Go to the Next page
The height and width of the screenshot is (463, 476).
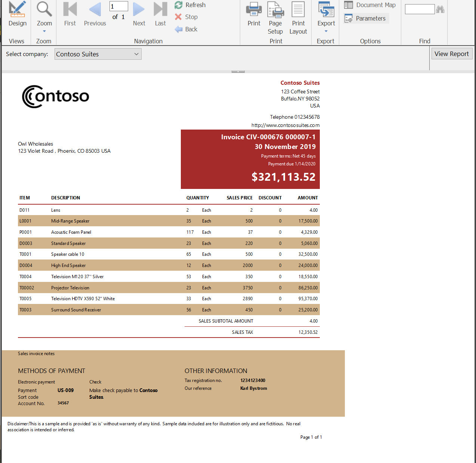[139, 14]
